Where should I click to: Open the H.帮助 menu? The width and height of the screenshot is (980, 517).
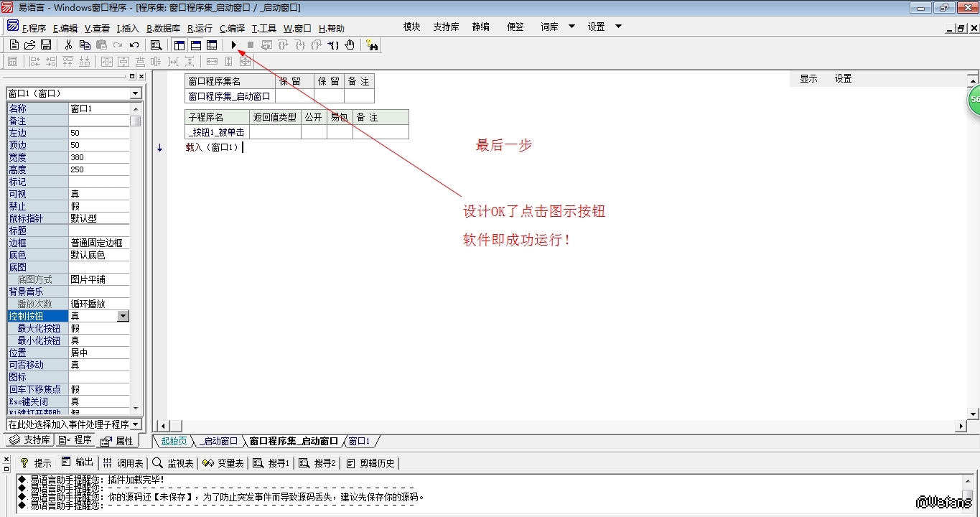click(x=331, y=28)
